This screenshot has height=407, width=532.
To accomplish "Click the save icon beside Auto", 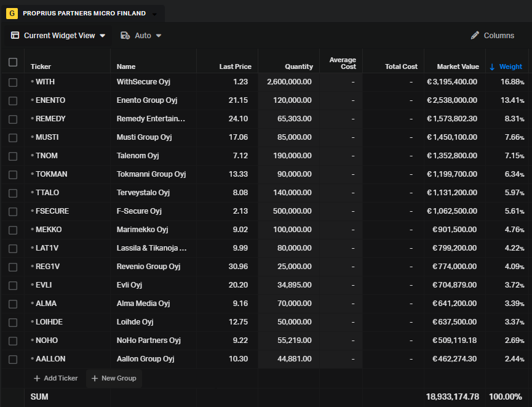I will pyautogui.click(x=125, y=36).
